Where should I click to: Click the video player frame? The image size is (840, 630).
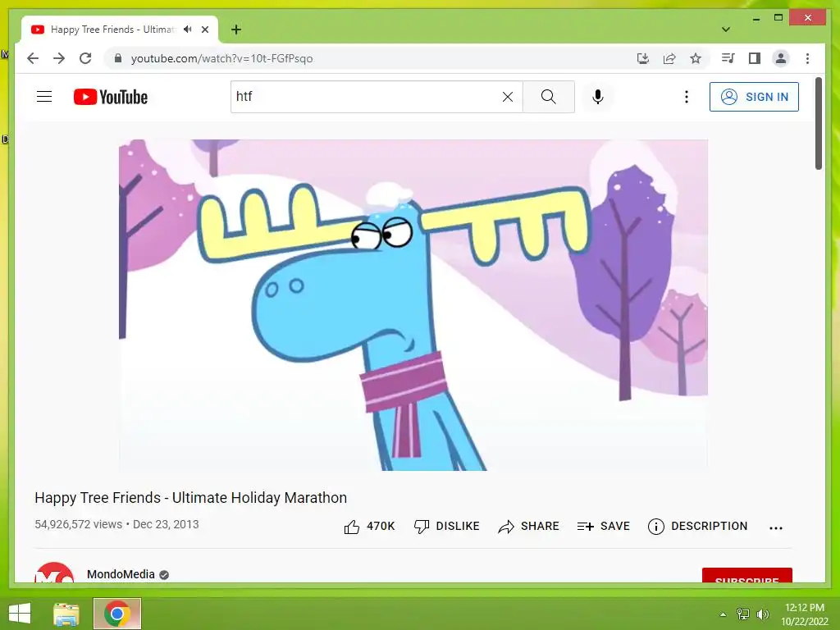413,305
